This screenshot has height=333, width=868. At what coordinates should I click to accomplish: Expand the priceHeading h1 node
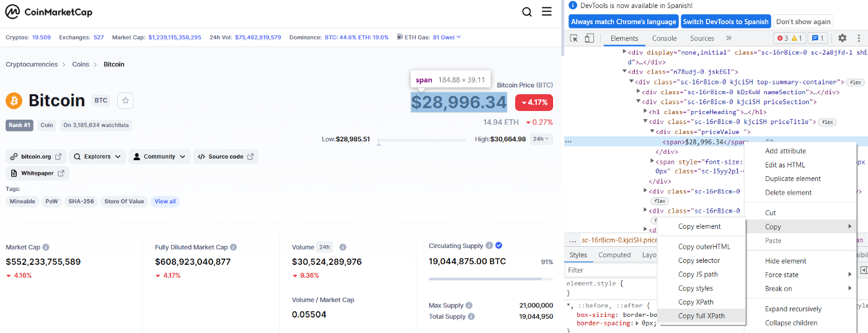point(645,112)
